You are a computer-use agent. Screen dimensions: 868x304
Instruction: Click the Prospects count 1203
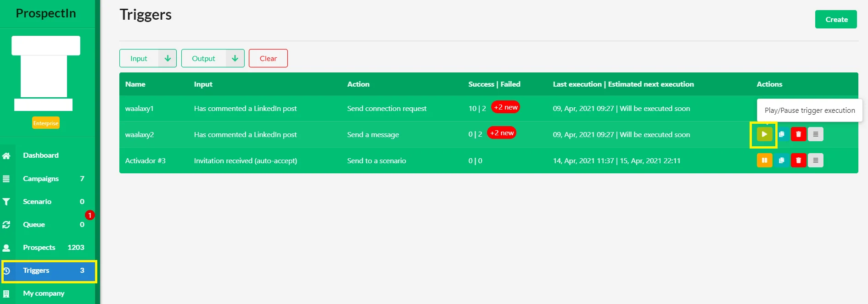point(76,248)
